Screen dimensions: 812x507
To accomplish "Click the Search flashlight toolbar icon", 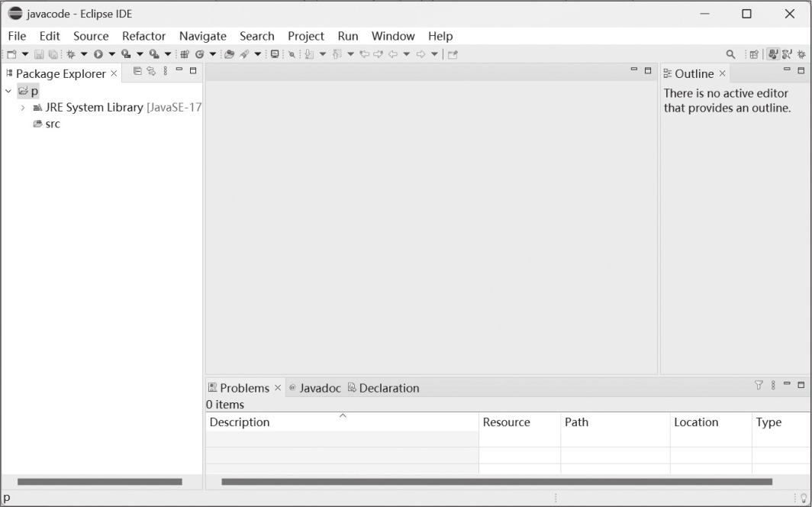I will click(244, 54).
